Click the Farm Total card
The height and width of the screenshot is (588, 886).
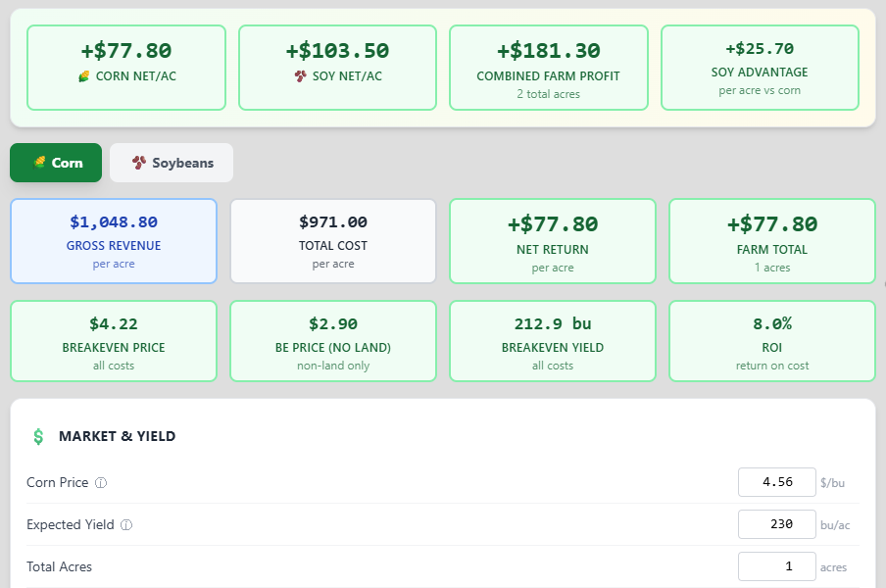pos(771,241)
